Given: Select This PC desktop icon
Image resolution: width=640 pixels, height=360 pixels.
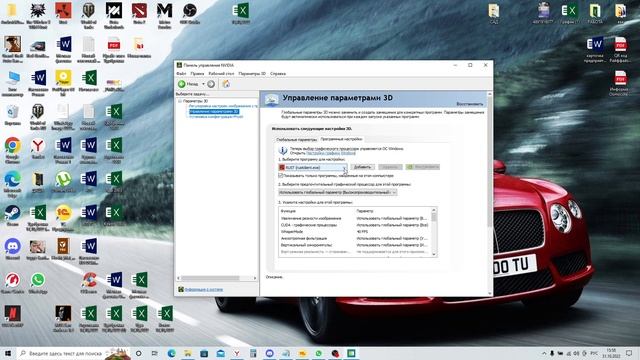Looking at the screenshot, I should [13, 83].
